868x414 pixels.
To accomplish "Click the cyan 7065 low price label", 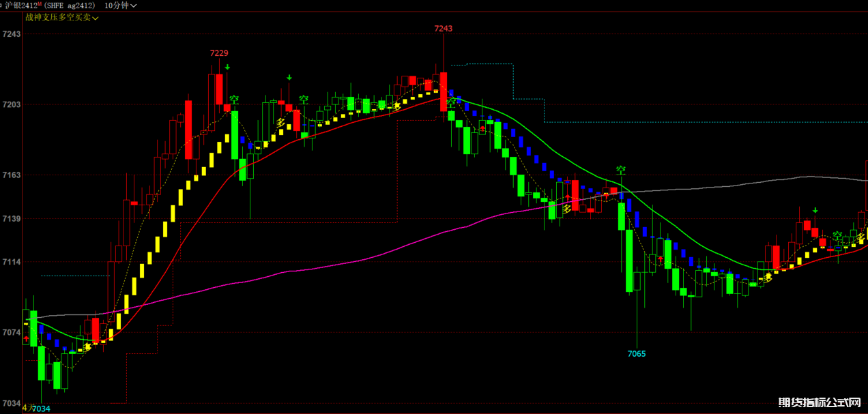I will [637, 353].
